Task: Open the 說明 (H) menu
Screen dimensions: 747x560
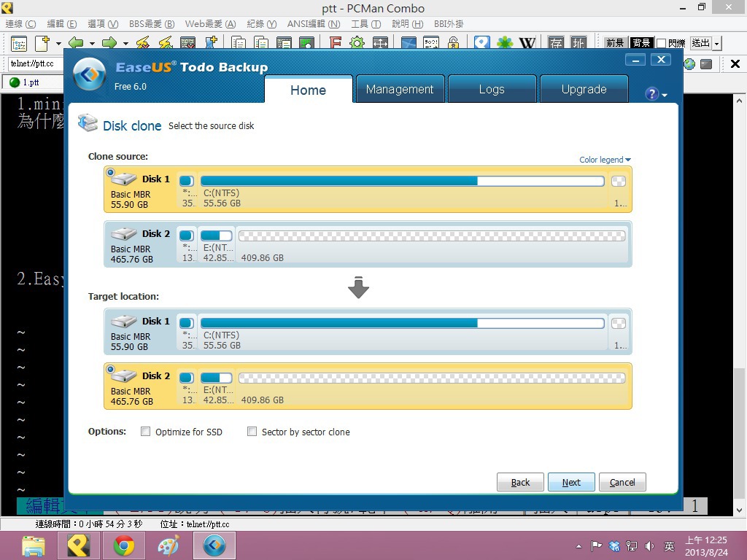Action: (x=407, y=24)
